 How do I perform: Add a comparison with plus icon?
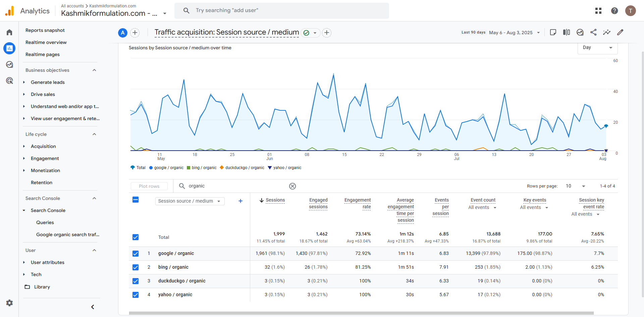(135, 33)
